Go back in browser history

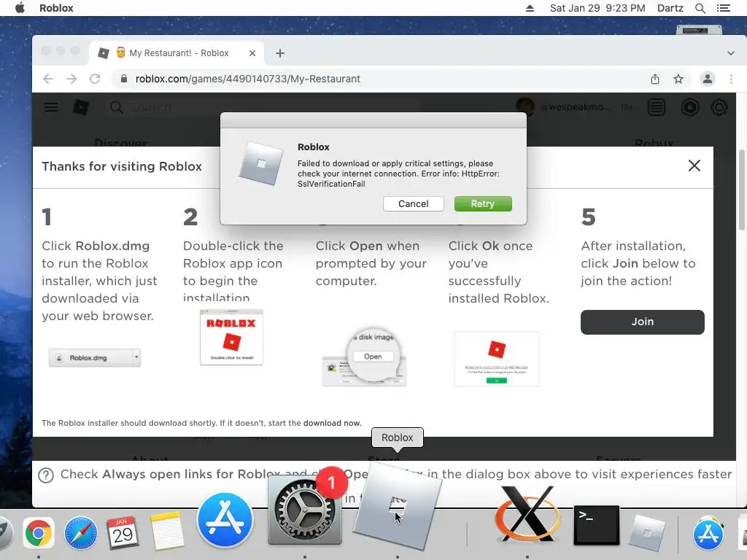[48, 79]
